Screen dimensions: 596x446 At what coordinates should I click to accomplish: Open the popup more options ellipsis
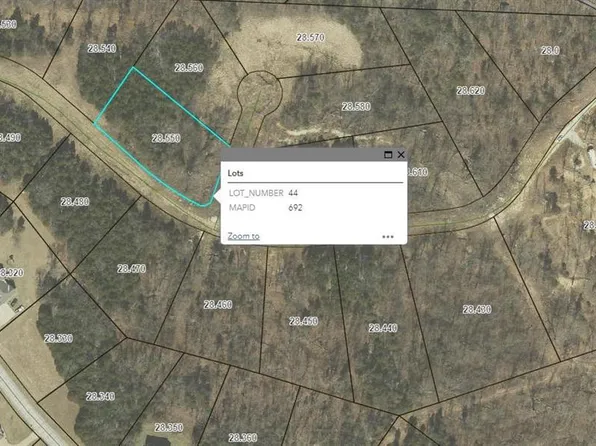point(388,236)
